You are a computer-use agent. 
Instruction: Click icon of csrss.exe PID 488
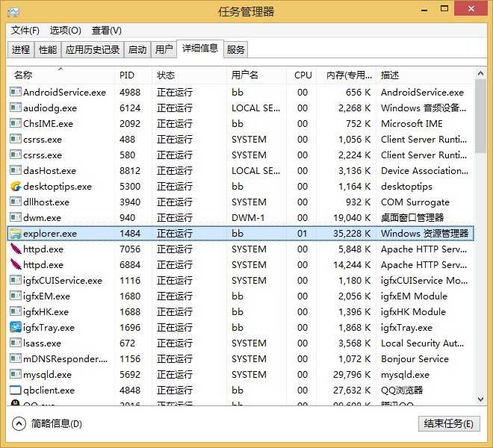[x=16, y=139]
